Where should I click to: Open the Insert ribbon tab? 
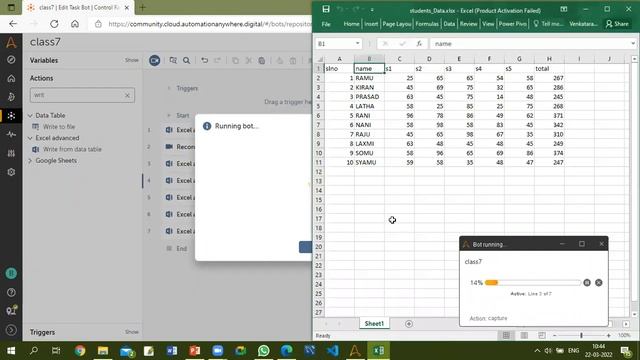pos(371,24)
